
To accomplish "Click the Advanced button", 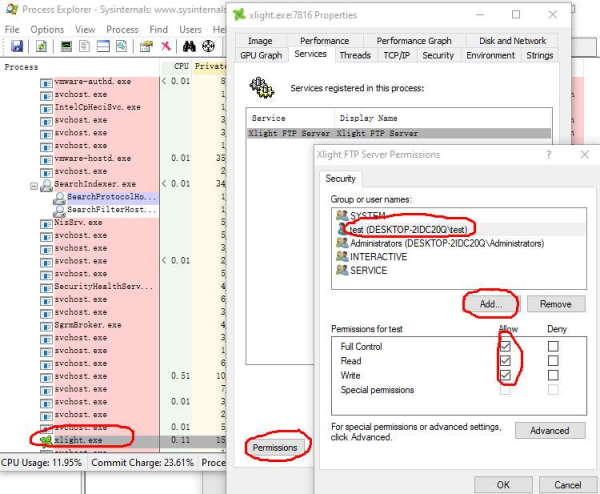I will tap(549, 430).
